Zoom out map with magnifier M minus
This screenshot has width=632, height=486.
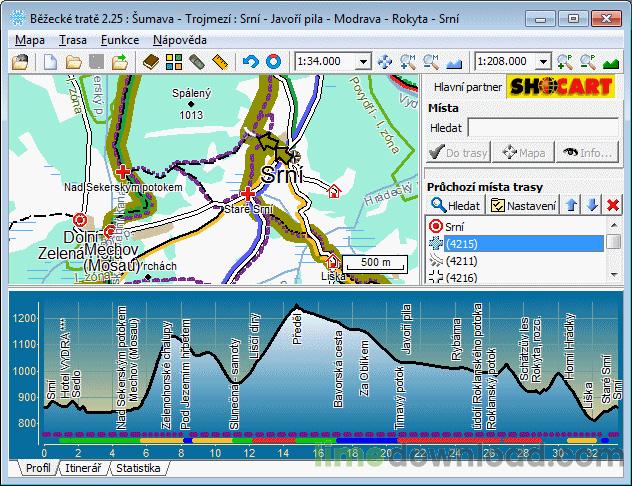[431, 62]
